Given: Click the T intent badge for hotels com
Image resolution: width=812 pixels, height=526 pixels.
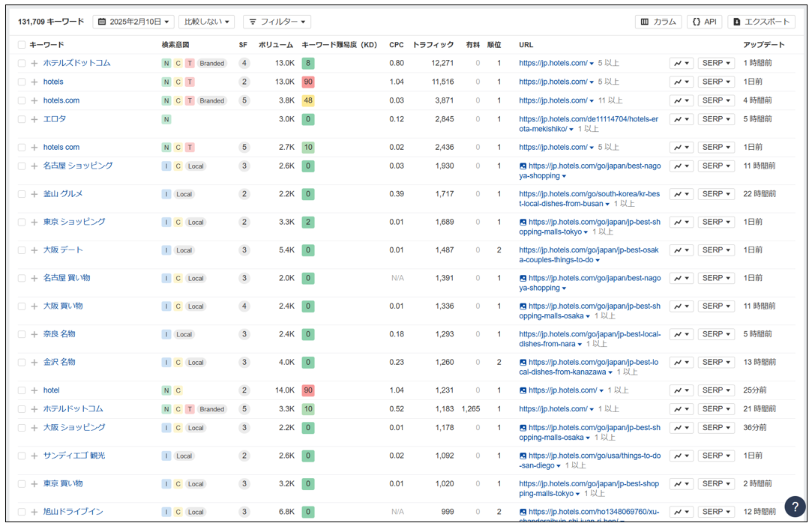Looking at the screenshot, I should [190, 148].
